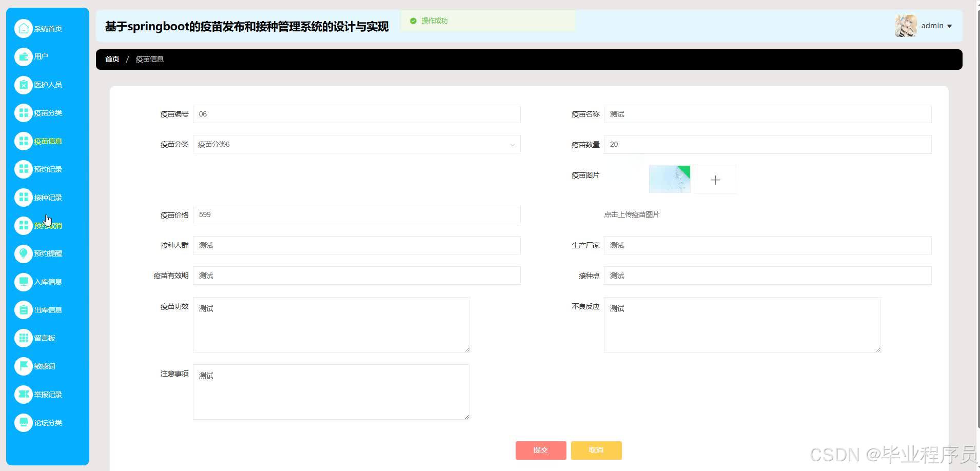Open the 预约记录 menu item
Screen dimensions: 980x471
click(48, 169)
